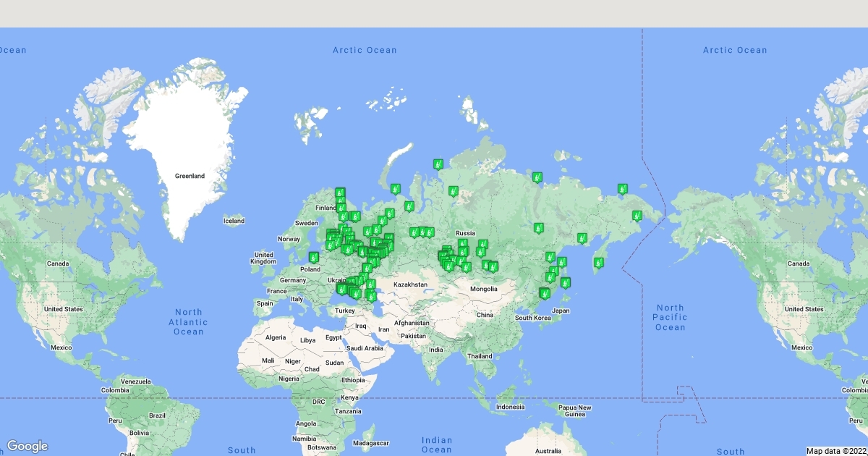Select the isolated marker in central Yakutia
This screenshot has width=868, height=456.
(538, 227)
